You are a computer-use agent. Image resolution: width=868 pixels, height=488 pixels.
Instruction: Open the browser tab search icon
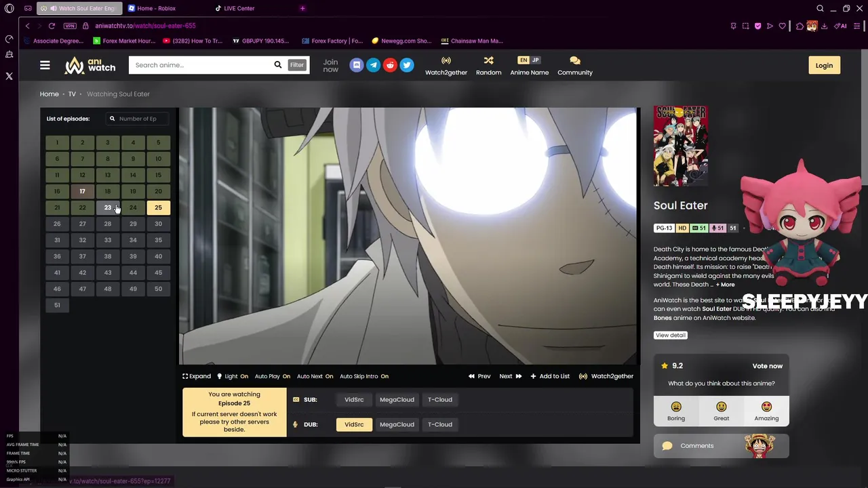820,8
